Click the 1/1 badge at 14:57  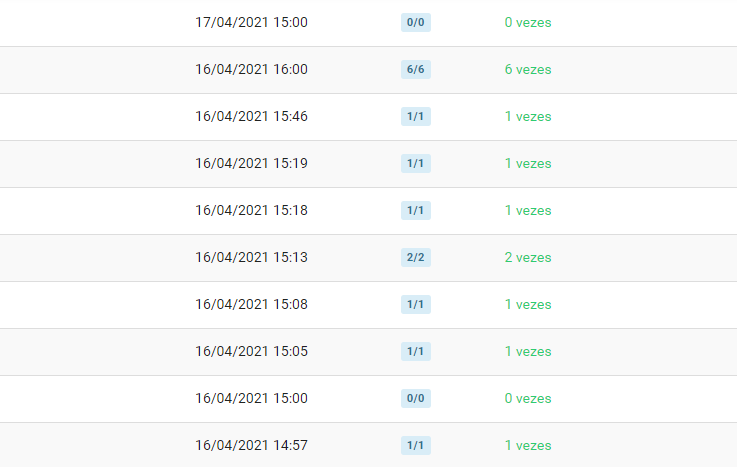416,445
